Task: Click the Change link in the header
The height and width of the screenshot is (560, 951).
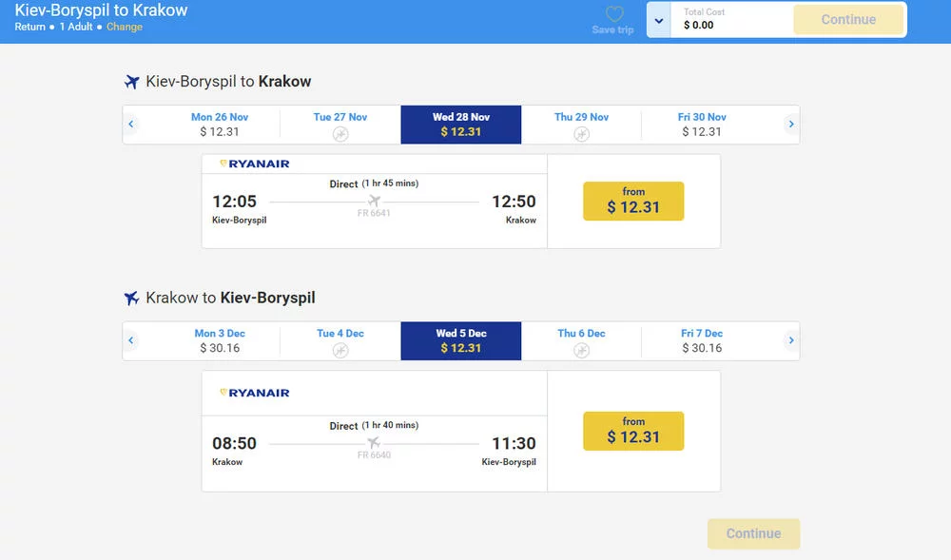Action: (125, 27)
